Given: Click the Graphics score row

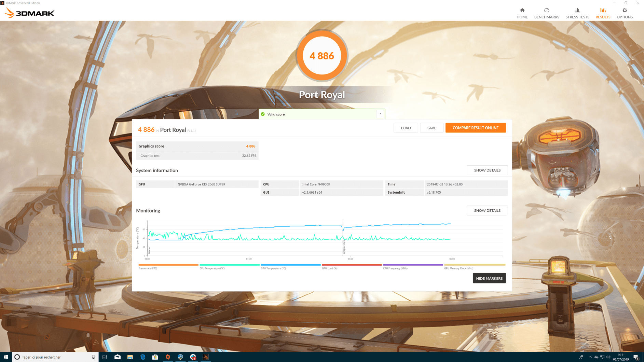Looking at the screenshot, I should tap(197, 146).
